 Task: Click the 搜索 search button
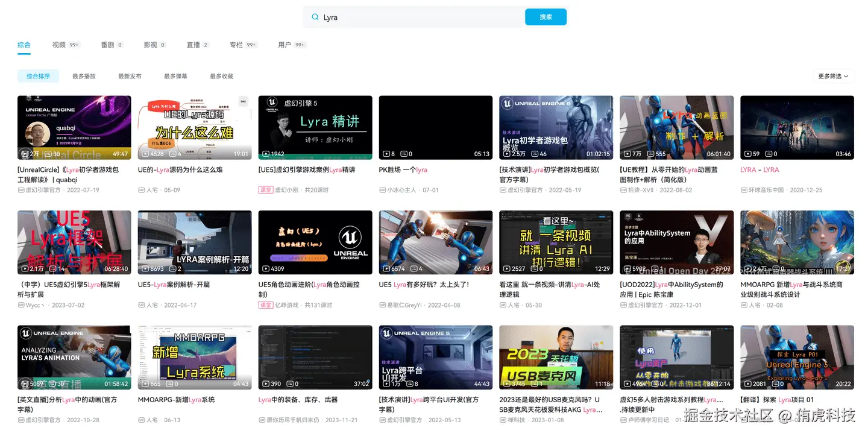(x=546, y=17)
